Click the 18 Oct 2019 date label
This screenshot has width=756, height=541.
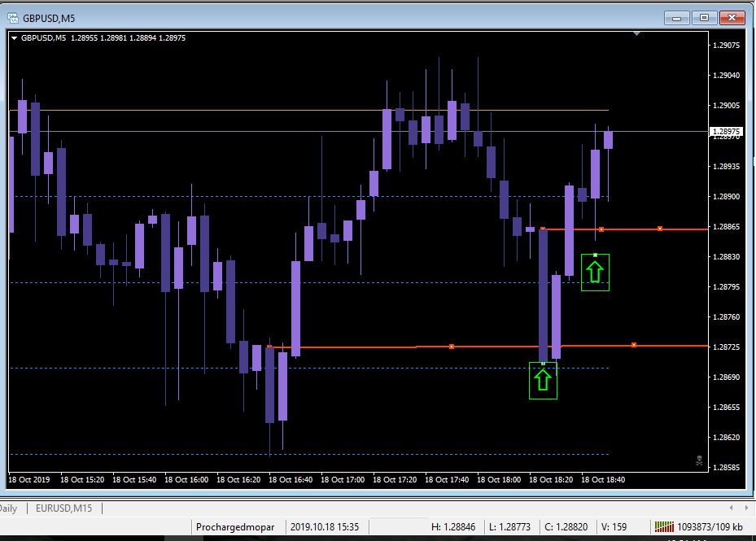pyautogui.click(x=29, y=480)
